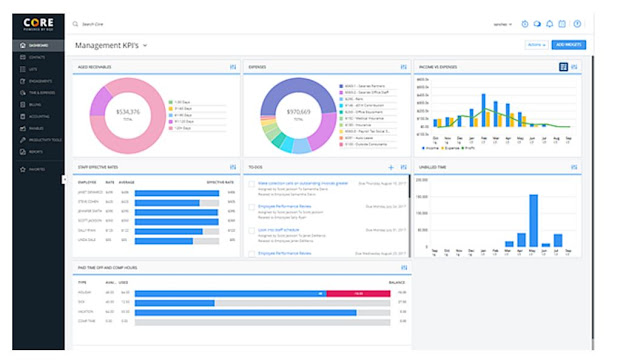
Task: Open the user account dropdown
Action: (502, 24)
